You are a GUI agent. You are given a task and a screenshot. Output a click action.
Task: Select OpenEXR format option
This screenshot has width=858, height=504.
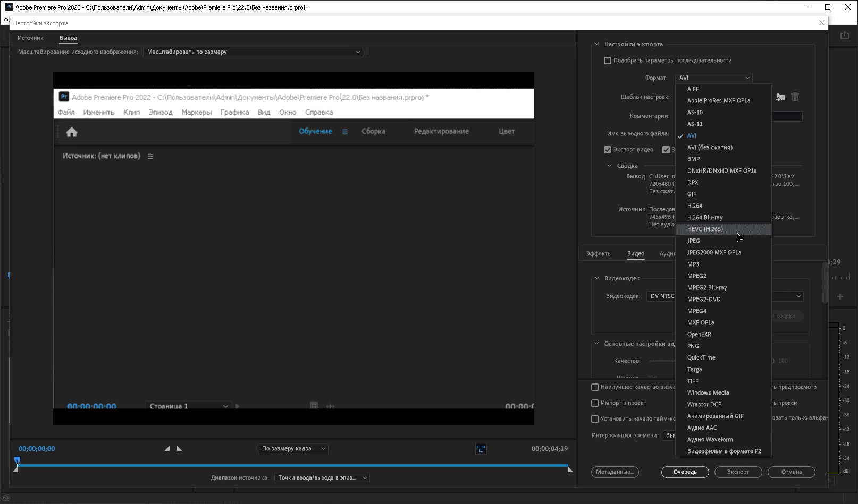pos(724,335)
